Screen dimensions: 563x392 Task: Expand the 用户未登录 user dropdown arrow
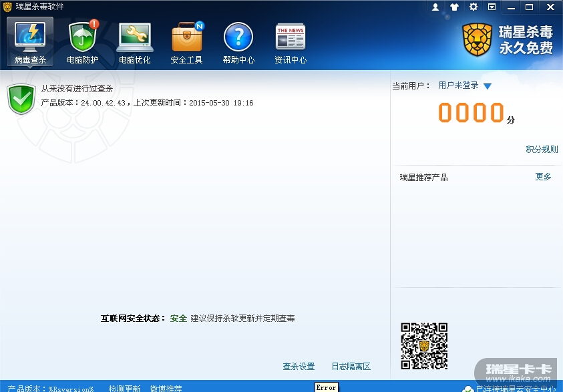click(488, 86)
